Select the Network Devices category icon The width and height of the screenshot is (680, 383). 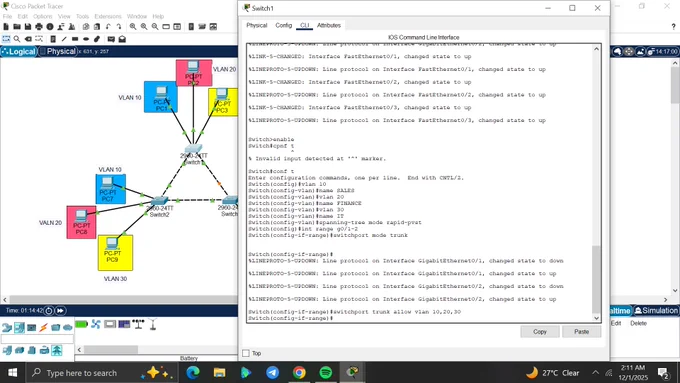pos(7,327)
